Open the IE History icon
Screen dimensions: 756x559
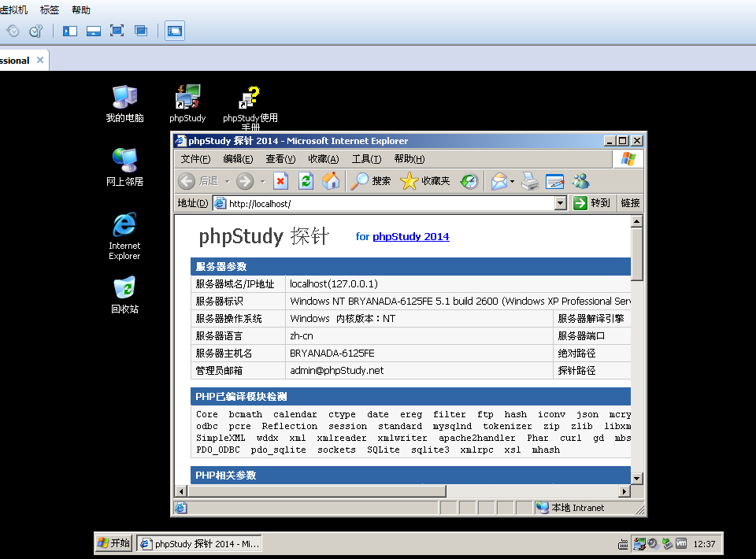(469, 181)
